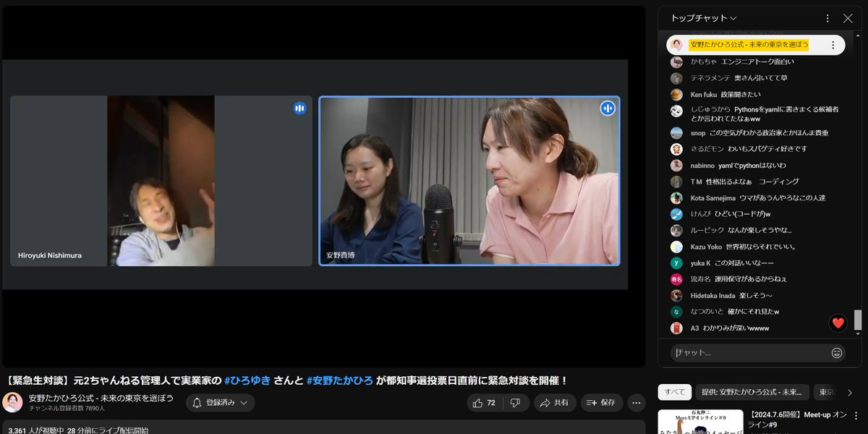Open ルービック's avatar in chat
This screenshot has width=868, height=434.
676,231
